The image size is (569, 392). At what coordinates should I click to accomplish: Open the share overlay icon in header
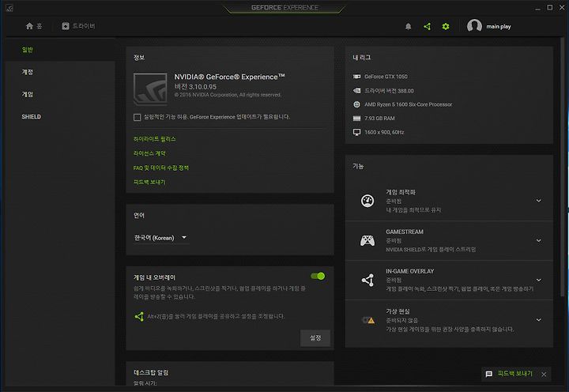pyautogui.click(x=427, y=27)
